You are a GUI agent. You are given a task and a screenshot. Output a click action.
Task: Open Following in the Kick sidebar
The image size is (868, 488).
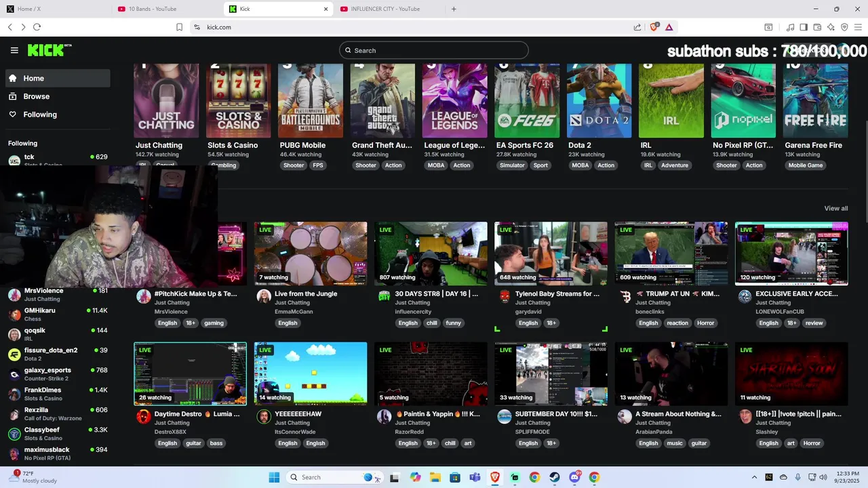58,115
